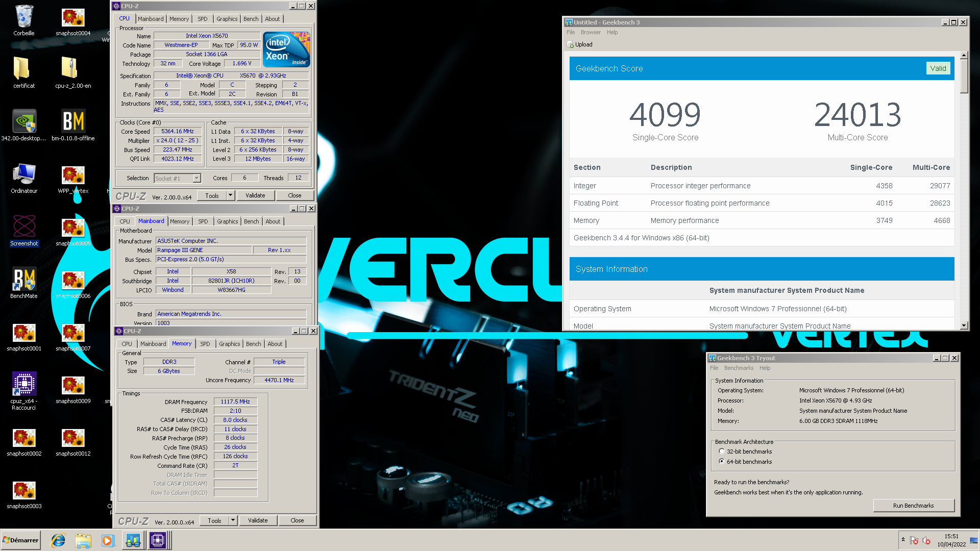Expand the Tools arrow in bottom CPU-Z window
The image size is (980, 551).
coord(233,520)
